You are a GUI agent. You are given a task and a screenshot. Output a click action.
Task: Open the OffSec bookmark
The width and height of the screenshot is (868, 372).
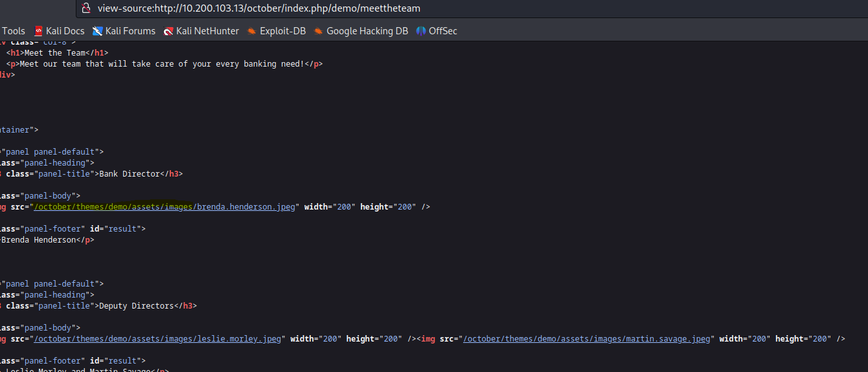437,31
